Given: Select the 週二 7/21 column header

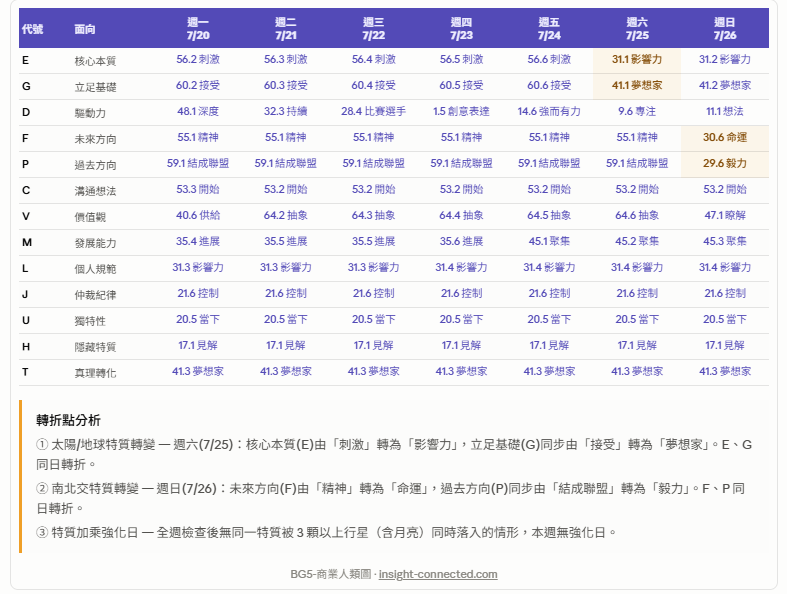Looking at the screenshot, I should (286, 29).
